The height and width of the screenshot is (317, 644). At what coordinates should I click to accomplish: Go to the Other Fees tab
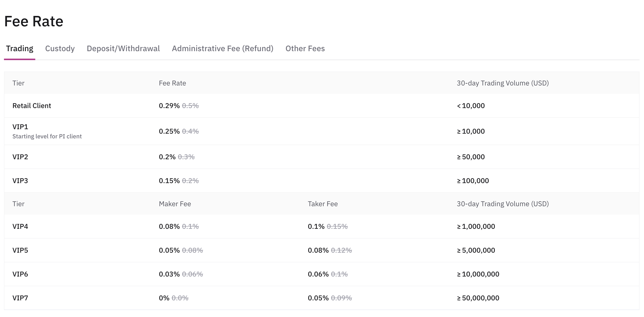click(305, 48)
